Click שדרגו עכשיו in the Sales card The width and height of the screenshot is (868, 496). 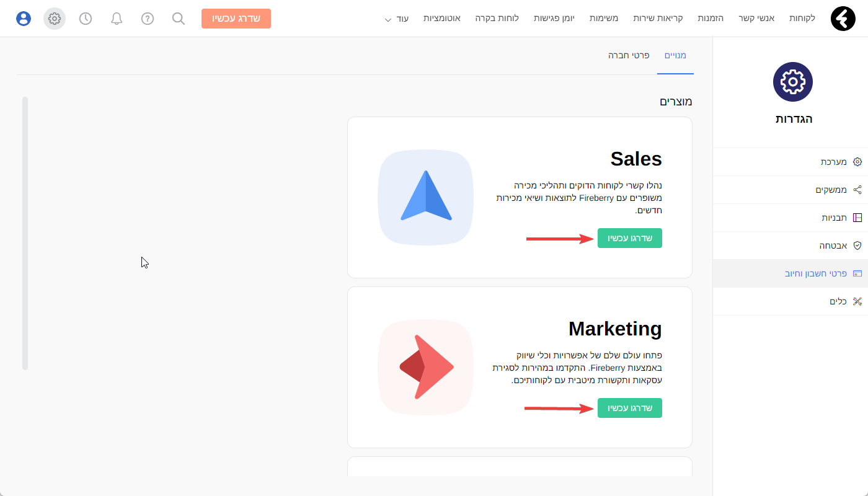click(x=630, y=238)
